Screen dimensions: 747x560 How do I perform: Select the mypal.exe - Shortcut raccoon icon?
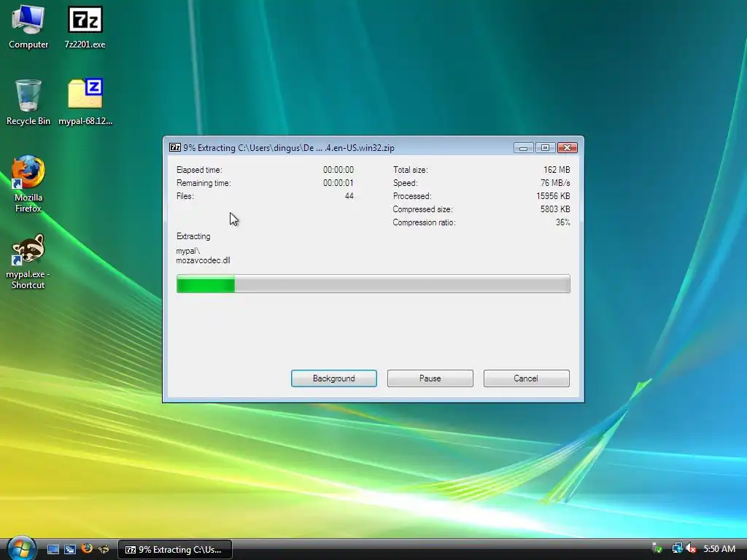28,261
